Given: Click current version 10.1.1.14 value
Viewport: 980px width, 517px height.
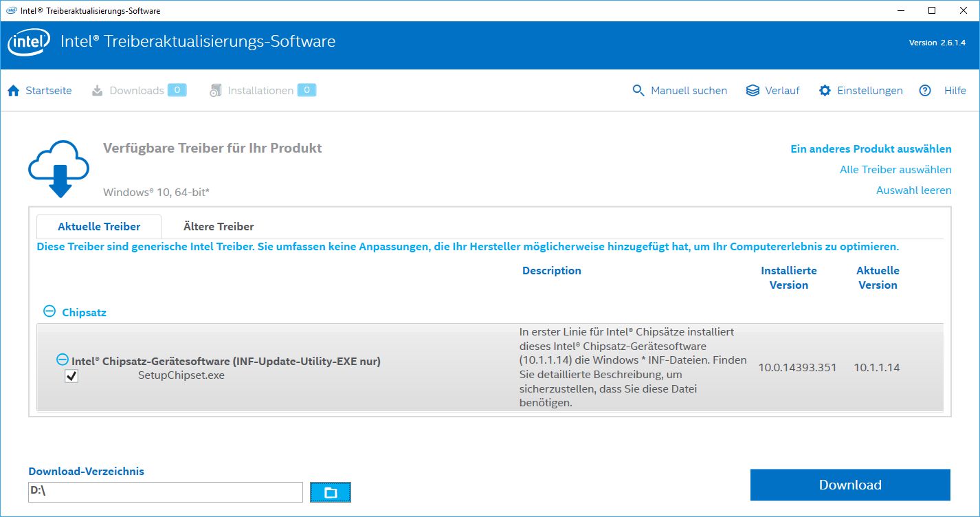Looking at the screenshot, I should click(877, 367).
